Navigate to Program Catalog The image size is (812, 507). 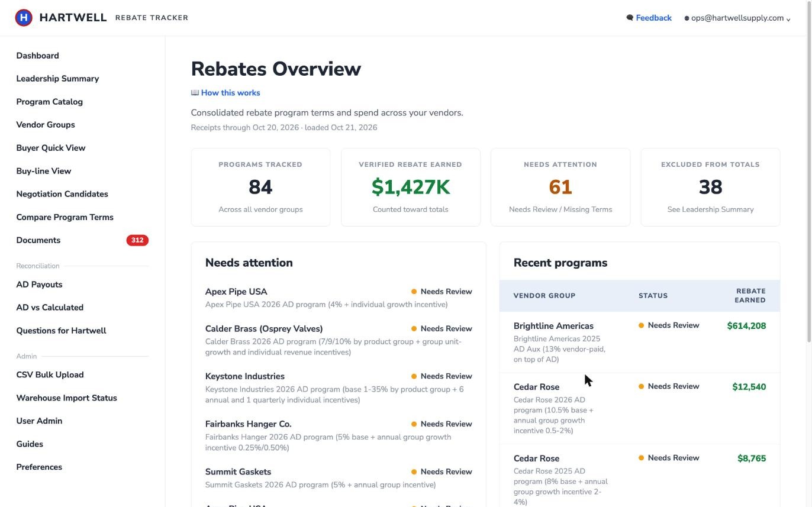coord(50,102)
